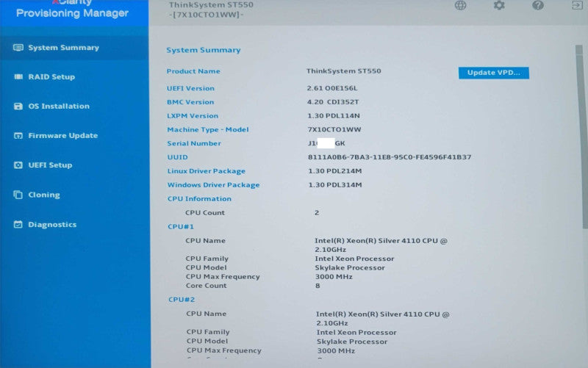
Task: Click the Update VPD... button
Action: coord(493,73)
